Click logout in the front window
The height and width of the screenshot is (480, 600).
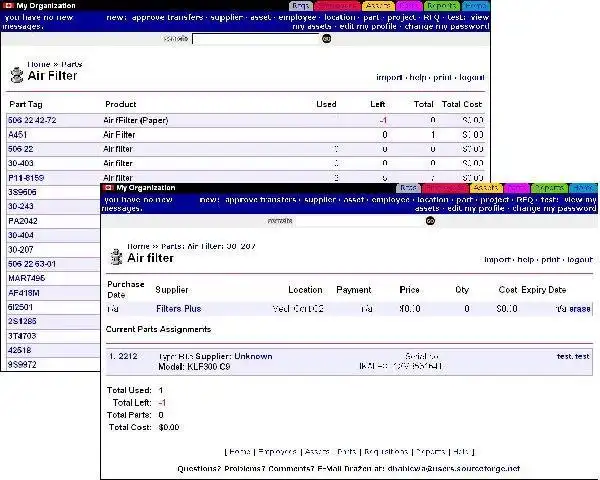580,260
